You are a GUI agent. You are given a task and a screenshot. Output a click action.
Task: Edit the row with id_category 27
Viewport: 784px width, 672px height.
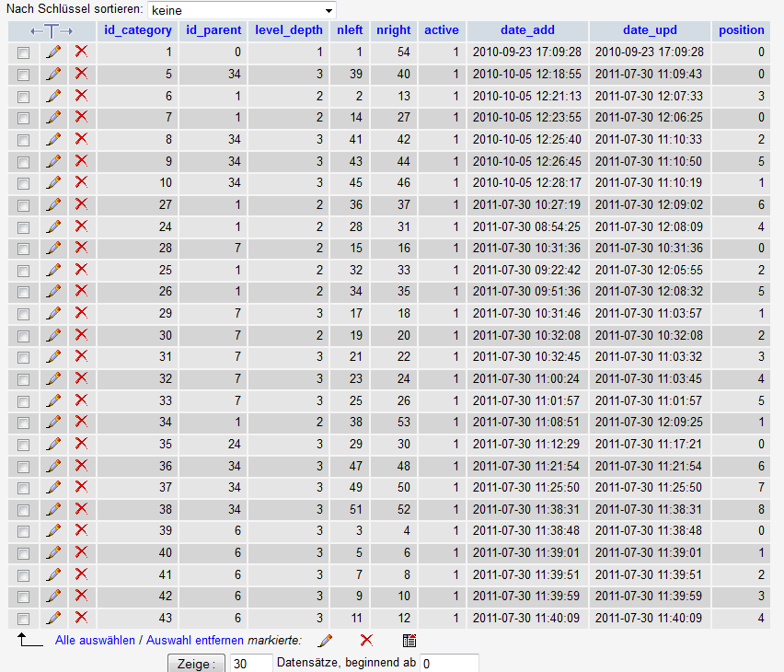coord(53,204)
